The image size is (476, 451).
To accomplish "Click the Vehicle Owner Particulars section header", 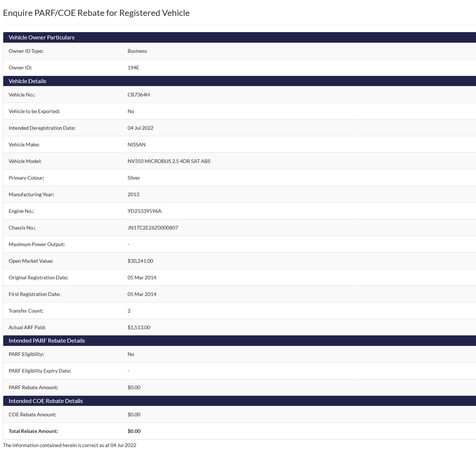I will [42, 38].
